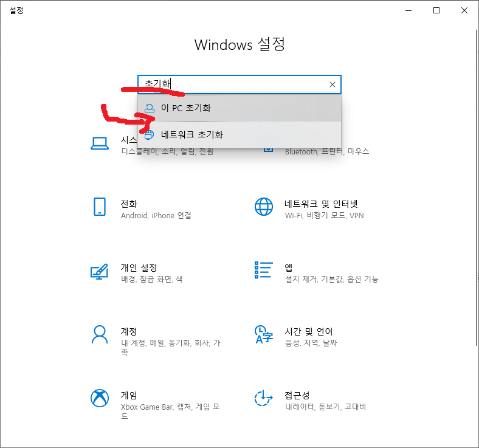This screenshot has height=448, width=479.
Task: Click '내레이터, 돋보기, 고대비' description
Action: click(325, 407)
